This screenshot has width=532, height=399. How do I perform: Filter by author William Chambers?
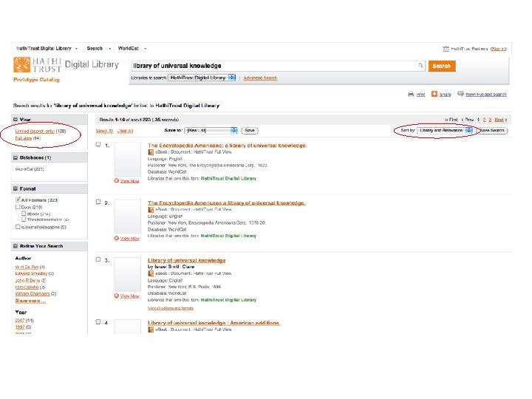[33, 294]
